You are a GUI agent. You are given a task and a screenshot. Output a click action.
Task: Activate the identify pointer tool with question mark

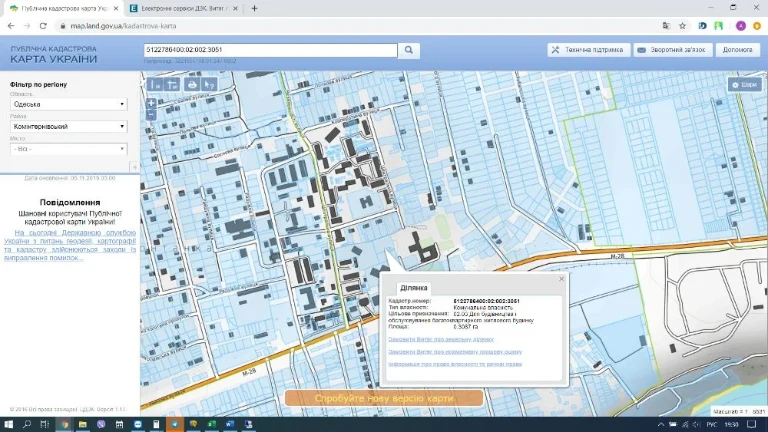click(x=210, y=85)
